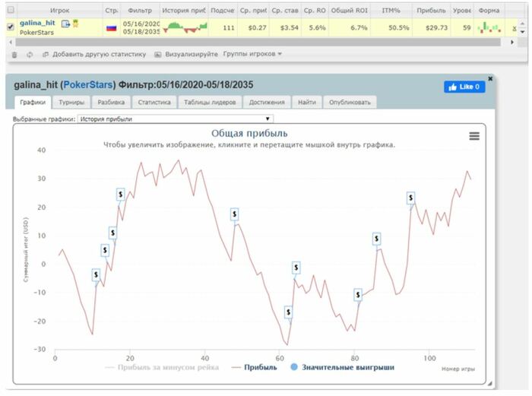
Task: Click the left scroll arrow under the table
Action: point(11,42)
